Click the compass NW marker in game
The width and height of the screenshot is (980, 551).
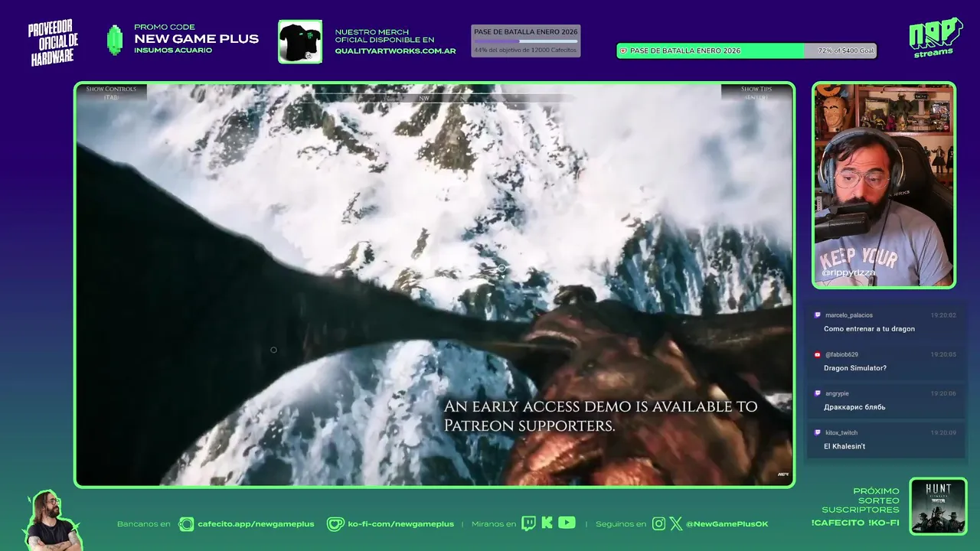tap(423, 98)
